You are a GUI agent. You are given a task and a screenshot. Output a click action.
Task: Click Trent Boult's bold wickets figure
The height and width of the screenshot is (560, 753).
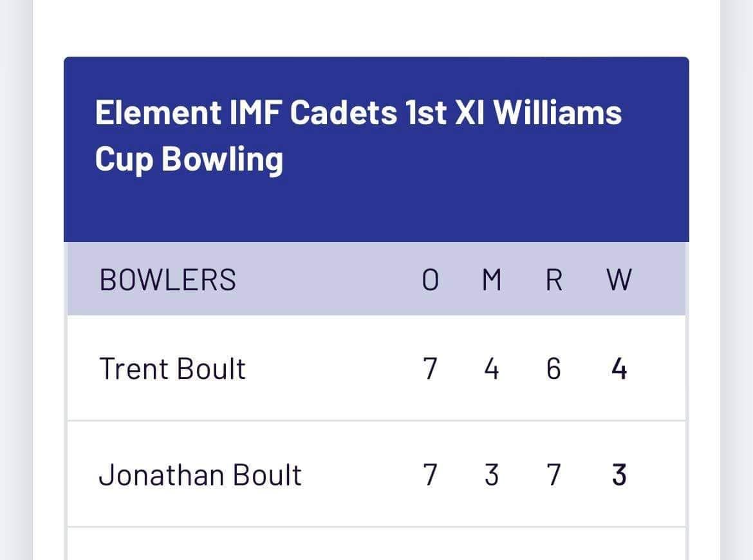point(618,369)
